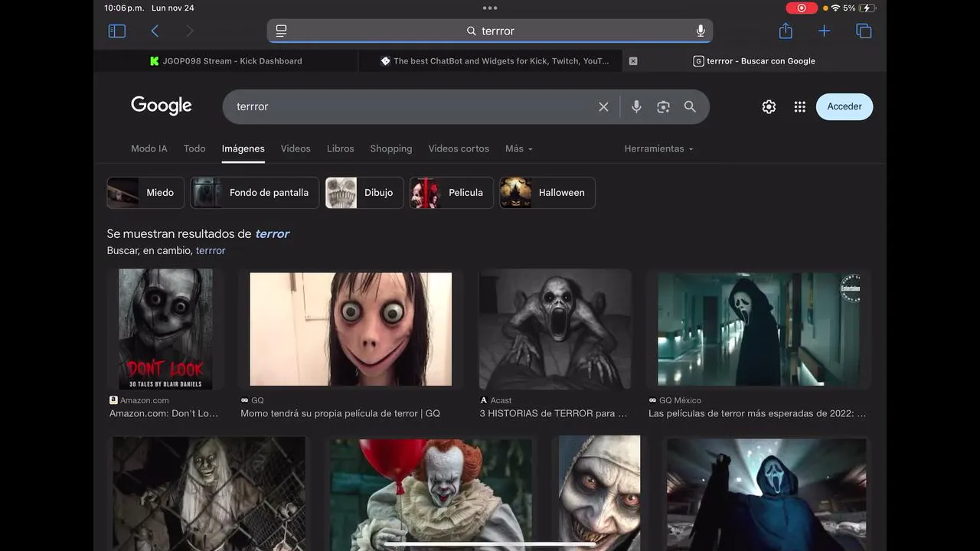Click the corrected term terror link
980x551 pixels.
coord(272,234)
